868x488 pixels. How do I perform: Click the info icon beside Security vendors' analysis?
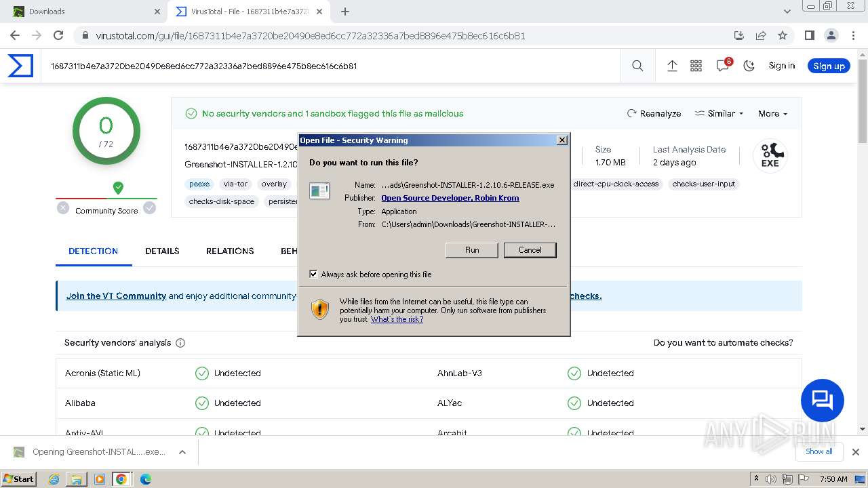[x=180, y=343]
